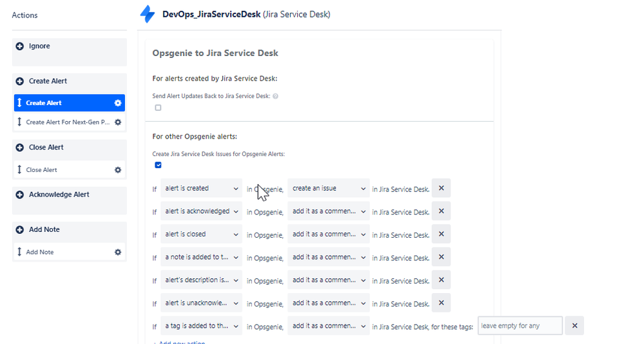This screenshot has width=644, height=344.
Task: Select the highlighted Create Alert action item
Action: [70, 103]
